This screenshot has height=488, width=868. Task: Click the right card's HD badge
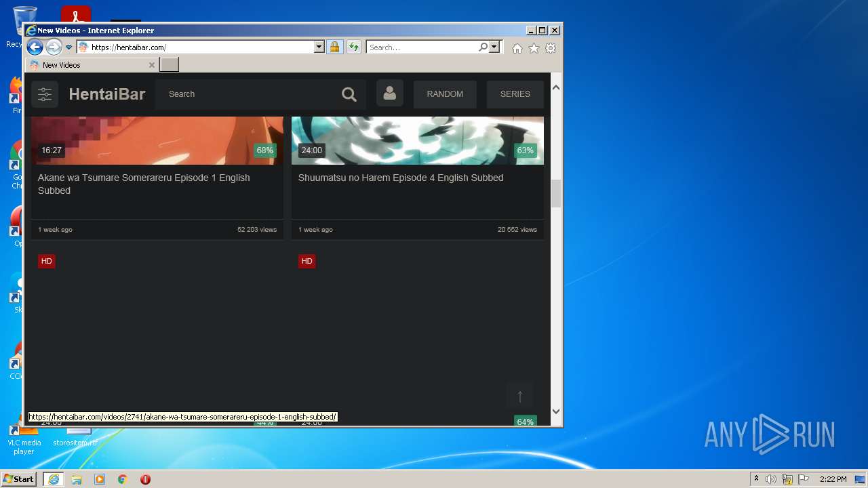(x=307, y=261)
